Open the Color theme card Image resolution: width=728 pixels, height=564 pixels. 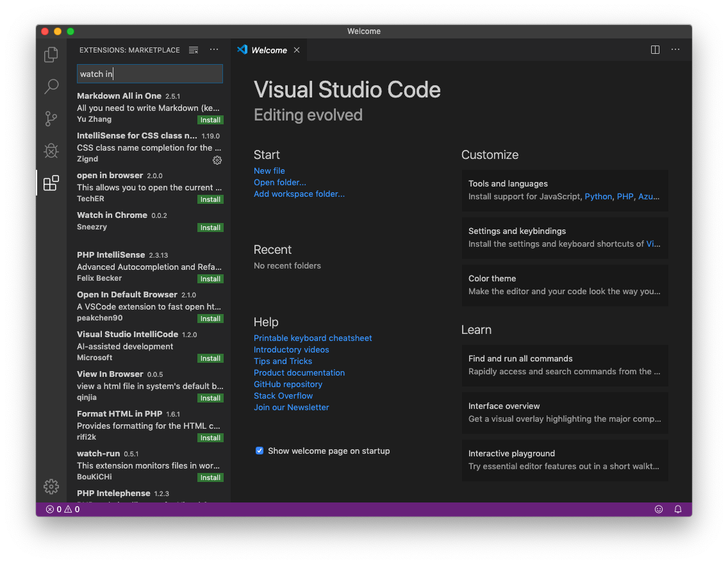[x=565, y=285]
